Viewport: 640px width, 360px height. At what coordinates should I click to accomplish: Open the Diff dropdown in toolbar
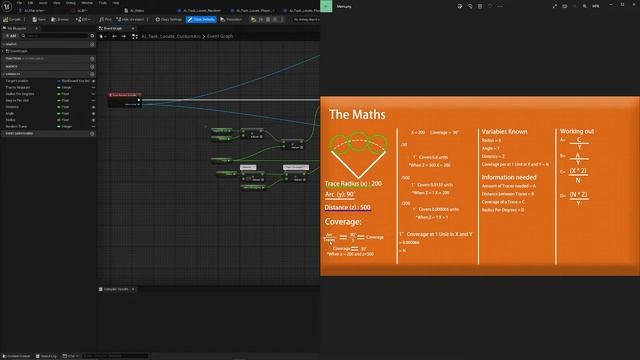point(83,19)
